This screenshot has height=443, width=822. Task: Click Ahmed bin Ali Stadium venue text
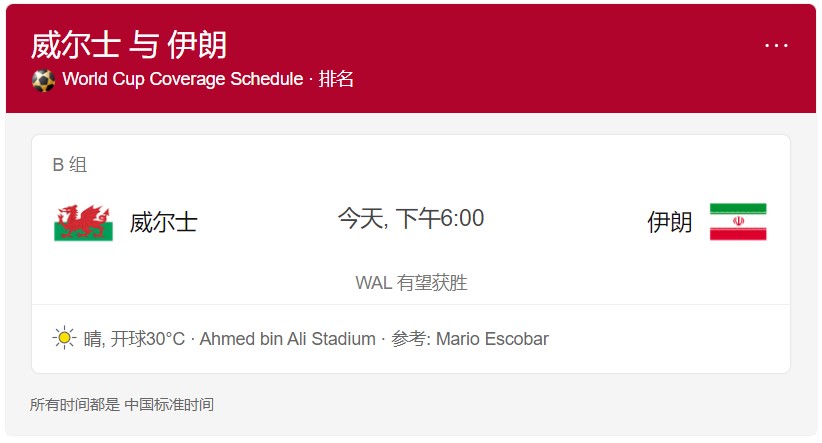(287, 339)
